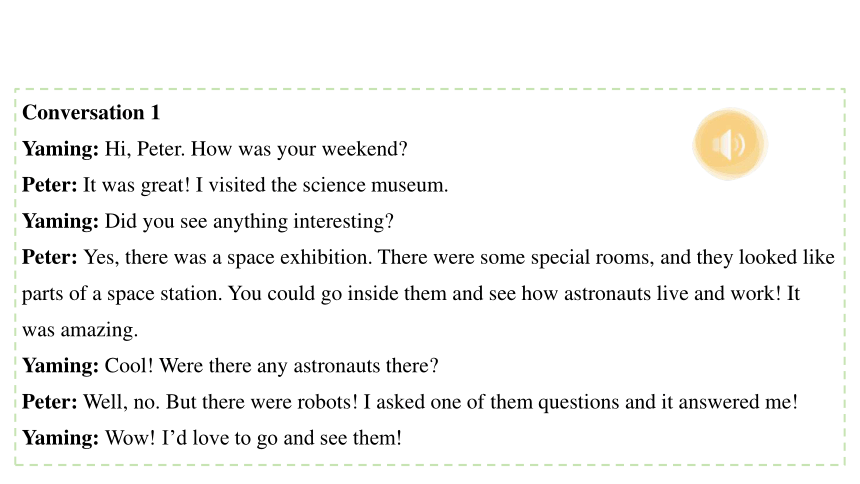The width and height of the screenshot is (860, 484).
Task: Click the phrase 'there was a space exhibition'
Action: (x=247, y=257)
